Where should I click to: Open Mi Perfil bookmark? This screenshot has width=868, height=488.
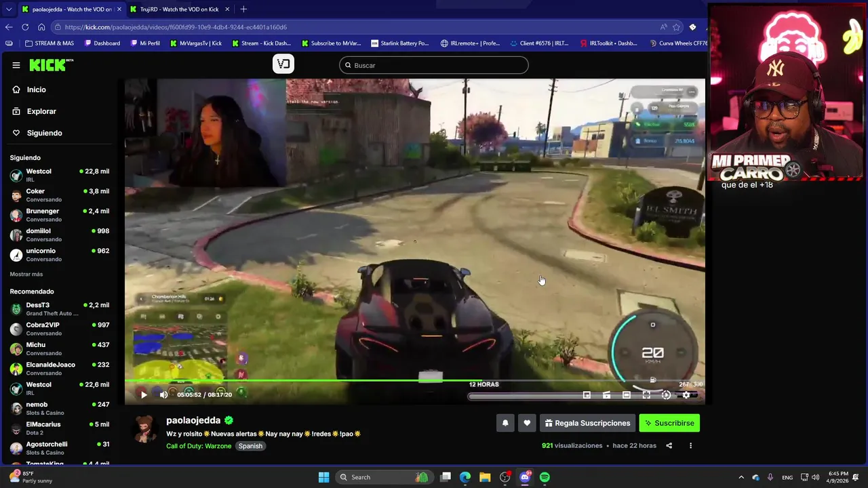144,43
